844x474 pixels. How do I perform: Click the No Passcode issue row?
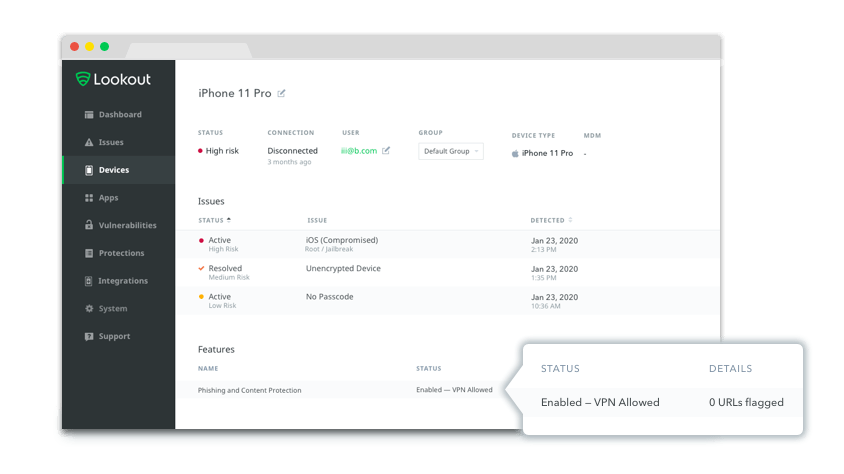[329, 297]
